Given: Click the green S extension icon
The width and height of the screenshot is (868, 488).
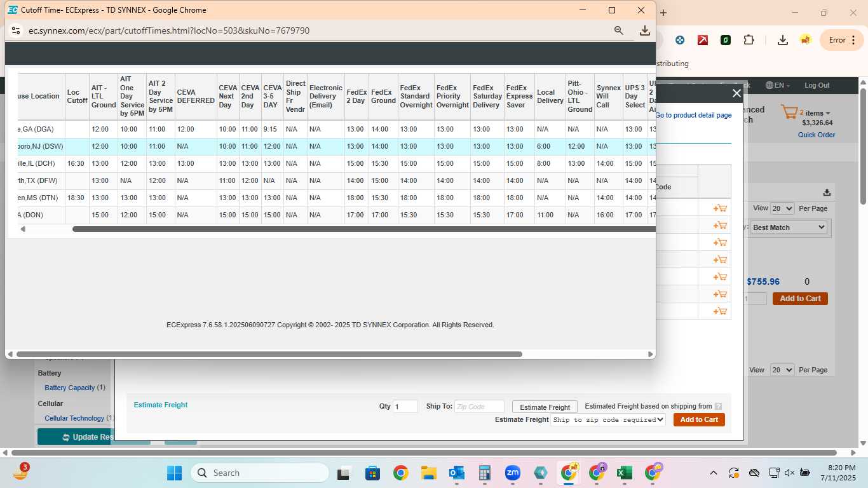Looking at the screenshot, I should tap(726, 40).
